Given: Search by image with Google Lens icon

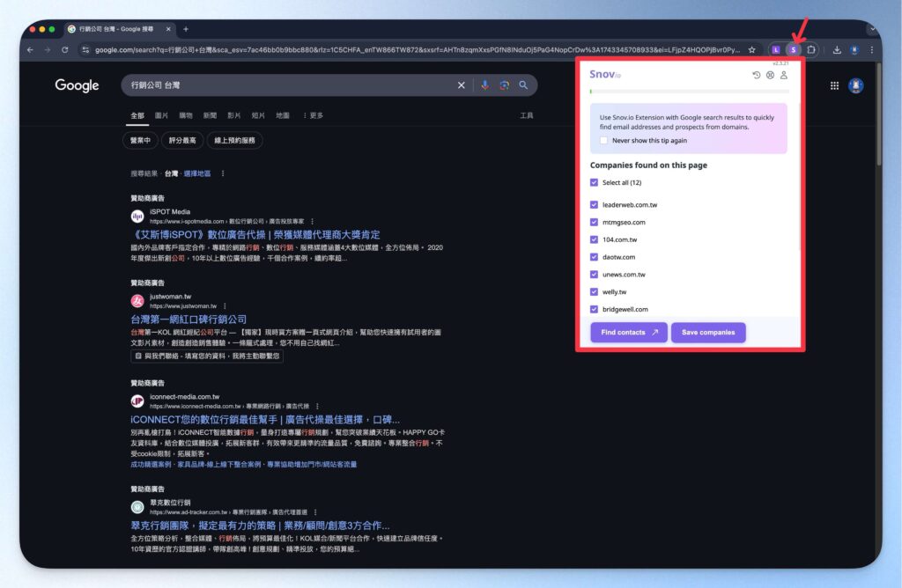Looking at the screenshot, I should (505, 85).
